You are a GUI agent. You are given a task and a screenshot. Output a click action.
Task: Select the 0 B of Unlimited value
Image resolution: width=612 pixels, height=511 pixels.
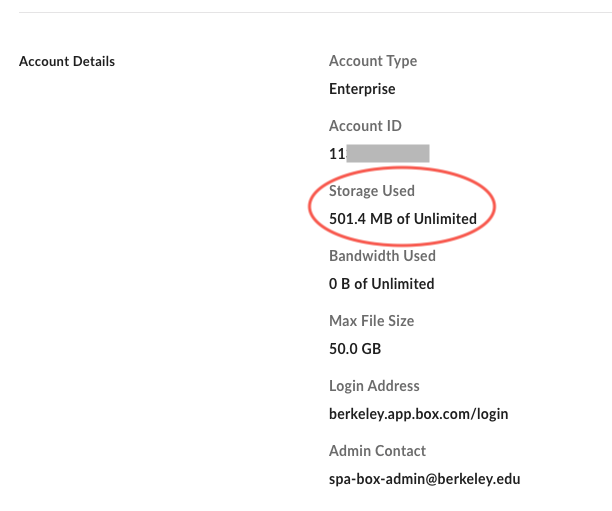tap(381, 284)
